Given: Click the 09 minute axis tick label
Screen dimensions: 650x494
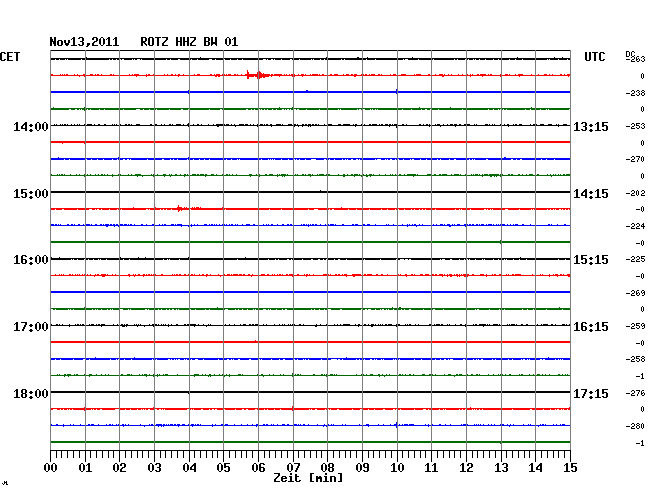Looking at the screenshot, I should (x=362, y=468).
